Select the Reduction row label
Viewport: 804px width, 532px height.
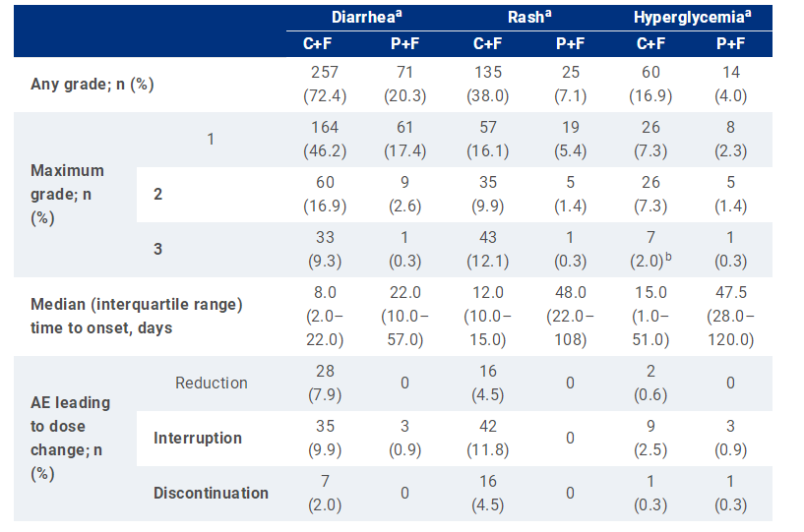(x=211, y=383)
